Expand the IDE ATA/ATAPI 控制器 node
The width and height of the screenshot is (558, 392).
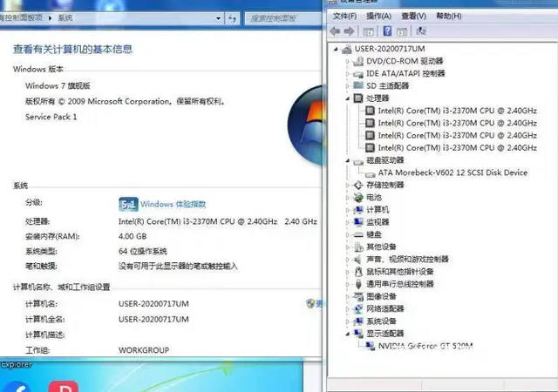point(348,74)
